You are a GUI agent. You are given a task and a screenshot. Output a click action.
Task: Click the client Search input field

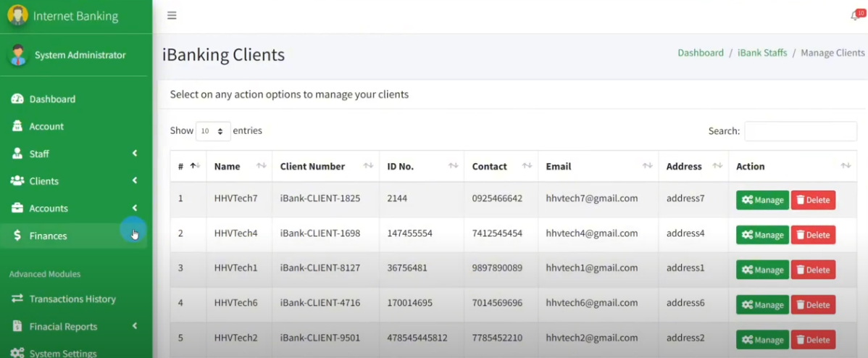point(800,131)
